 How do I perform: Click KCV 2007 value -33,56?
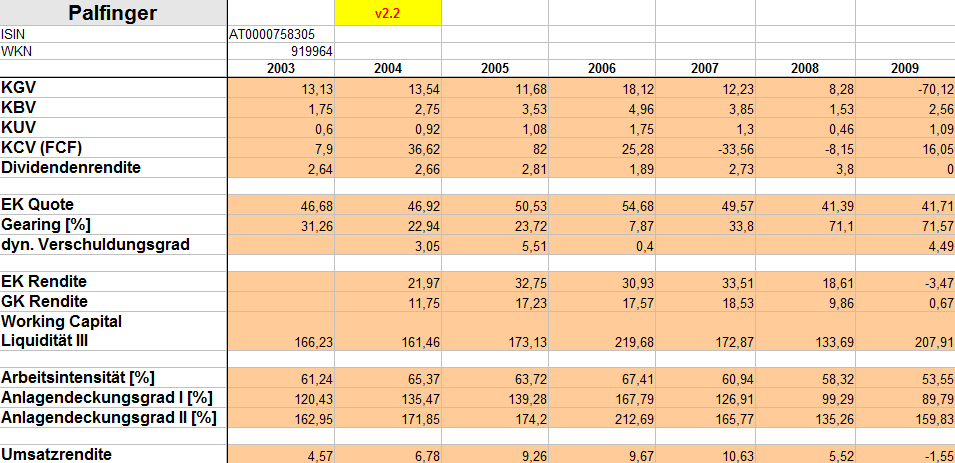(x=705, y=149)
